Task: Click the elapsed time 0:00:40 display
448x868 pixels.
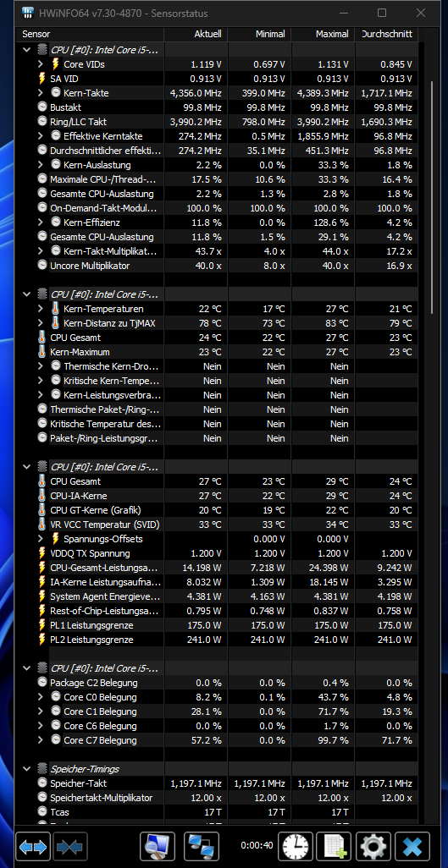Action: pos(257,846)
